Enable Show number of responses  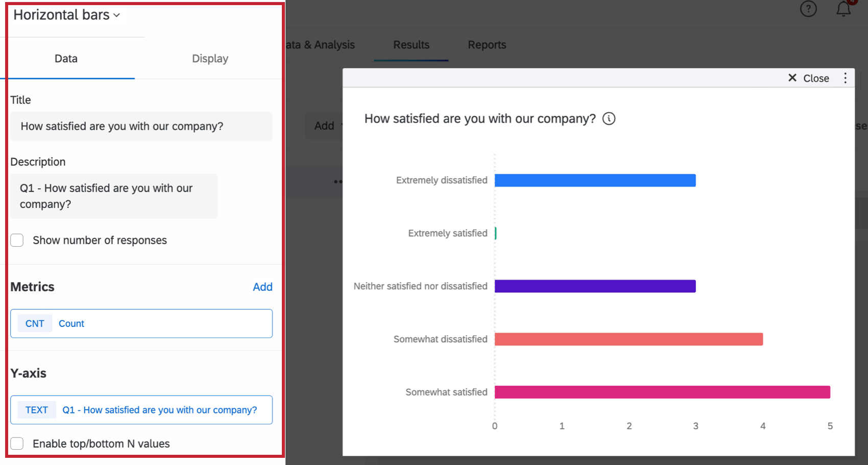point(17,240)
